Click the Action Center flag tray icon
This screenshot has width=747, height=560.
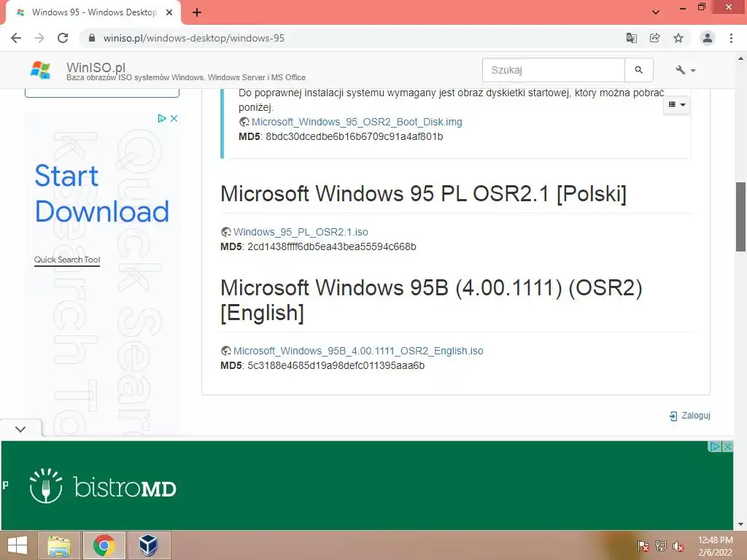(x=643, y=545)
